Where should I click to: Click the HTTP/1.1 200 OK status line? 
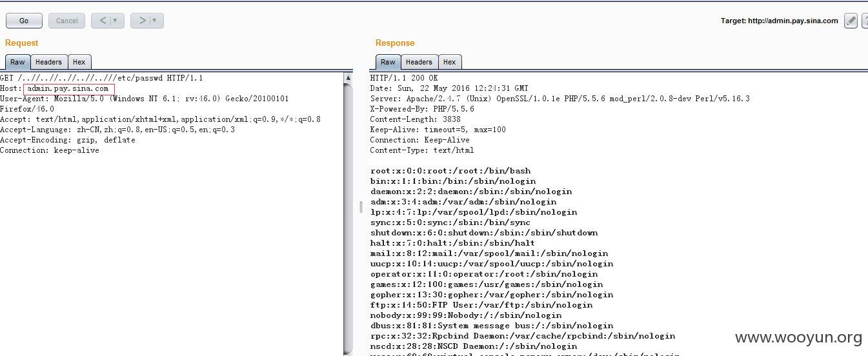click(404, 78)
